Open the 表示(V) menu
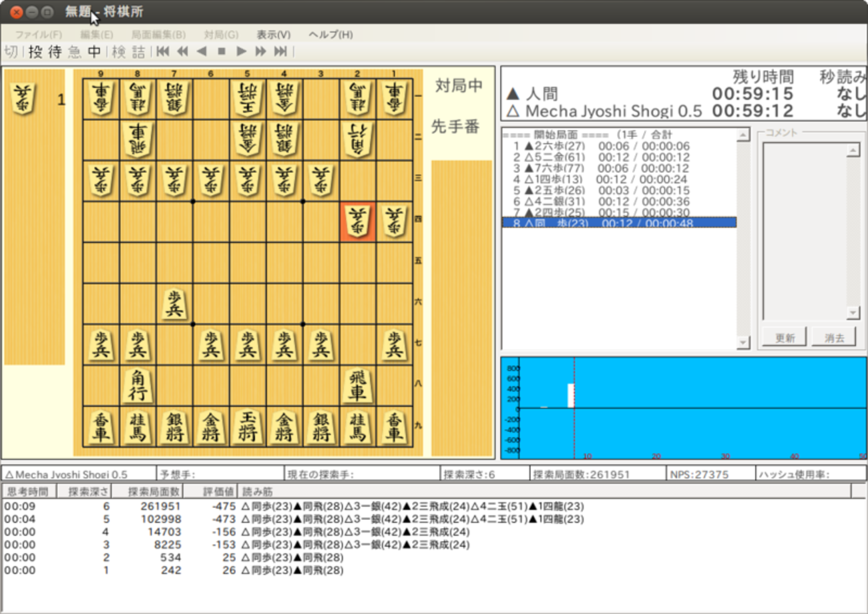 [x=274, y=35]
